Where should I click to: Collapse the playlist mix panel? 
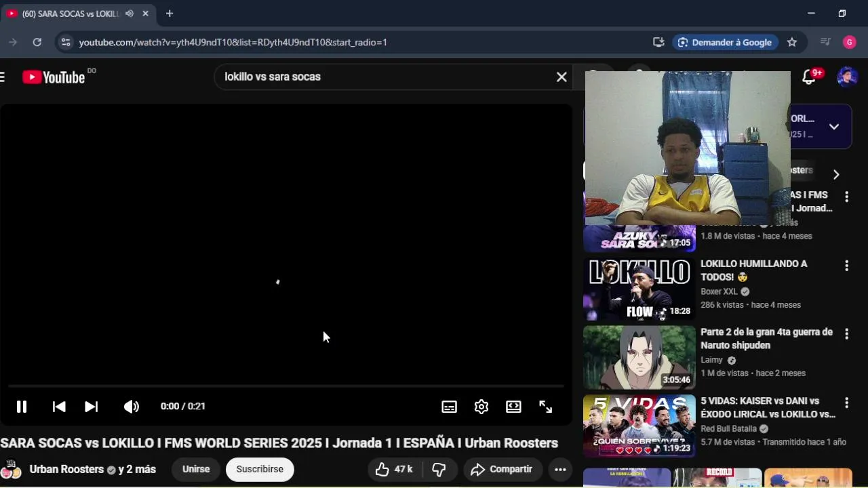tap(834, 127)
